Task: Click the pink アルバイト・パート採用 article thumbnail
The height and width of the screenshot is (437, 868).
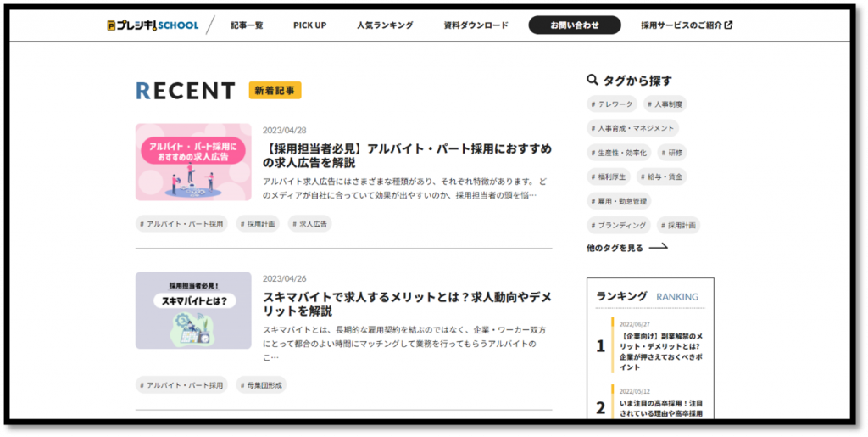Action: pos(193,162)
